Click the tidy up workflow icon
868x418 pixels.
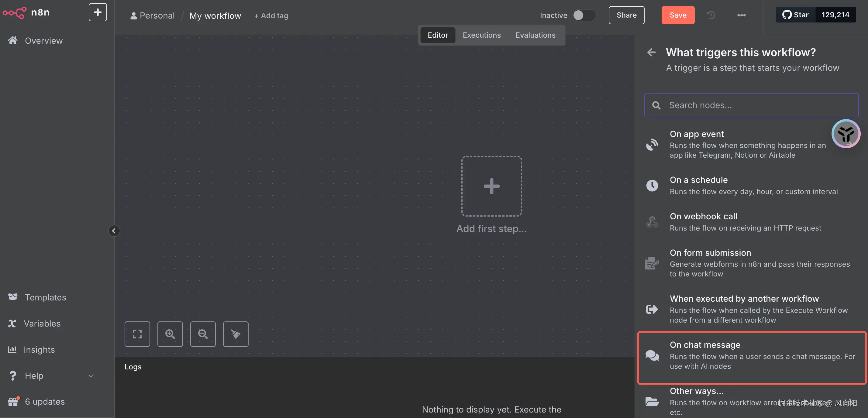236,334
